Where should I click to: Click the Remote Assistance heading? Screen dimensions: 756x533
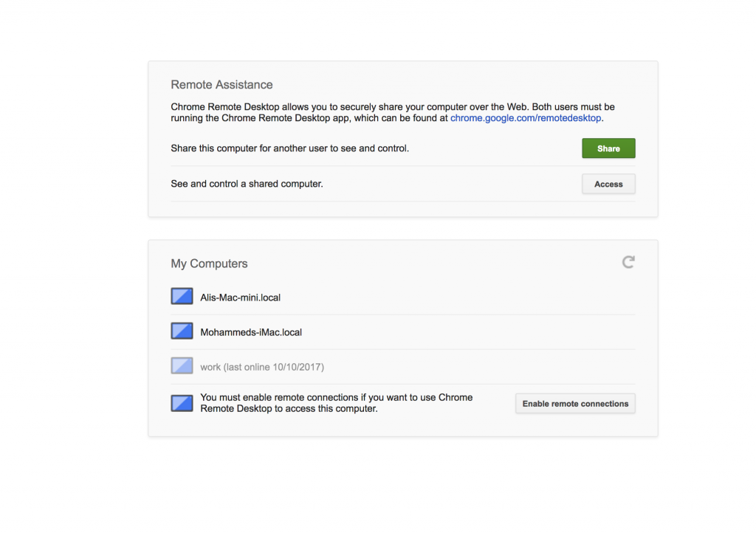(x=221, y=84)
